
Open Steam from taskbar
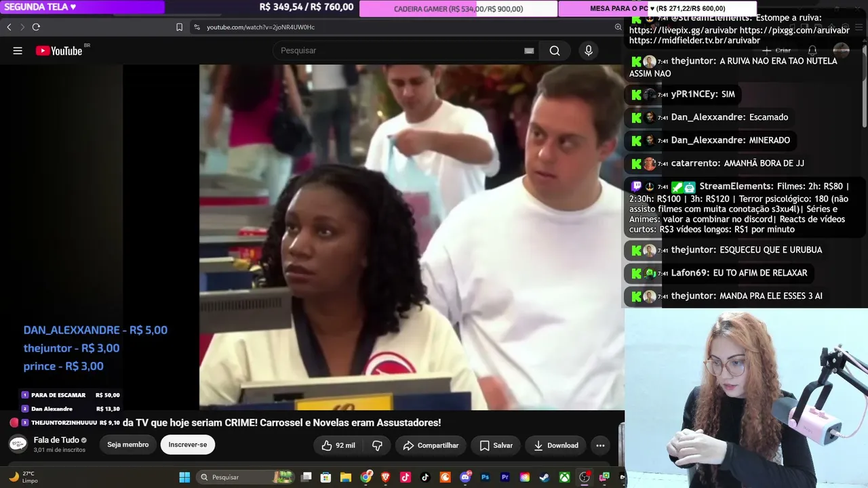pyautogui.click(x=545, y=477)
